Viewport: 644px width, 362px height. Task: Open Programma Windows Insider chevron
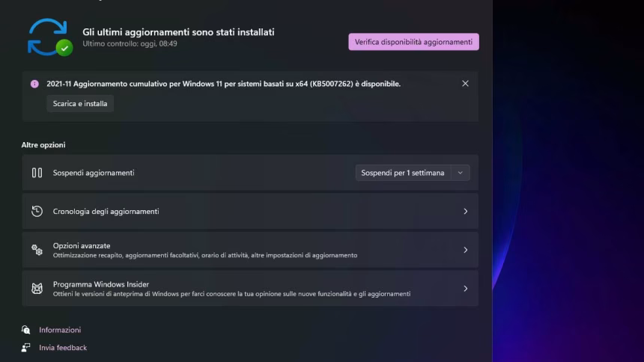tap(465, 289)
